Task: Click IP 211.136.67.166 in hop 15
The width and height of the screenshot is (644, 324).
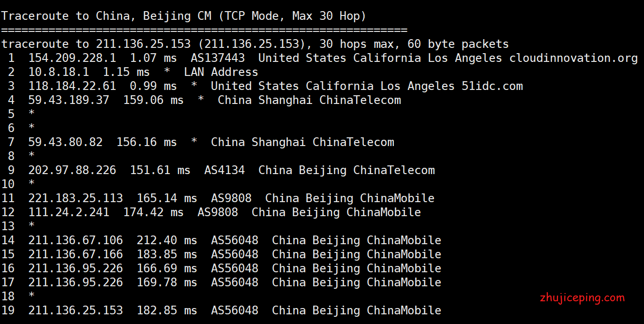Action: tap(75, 254)
